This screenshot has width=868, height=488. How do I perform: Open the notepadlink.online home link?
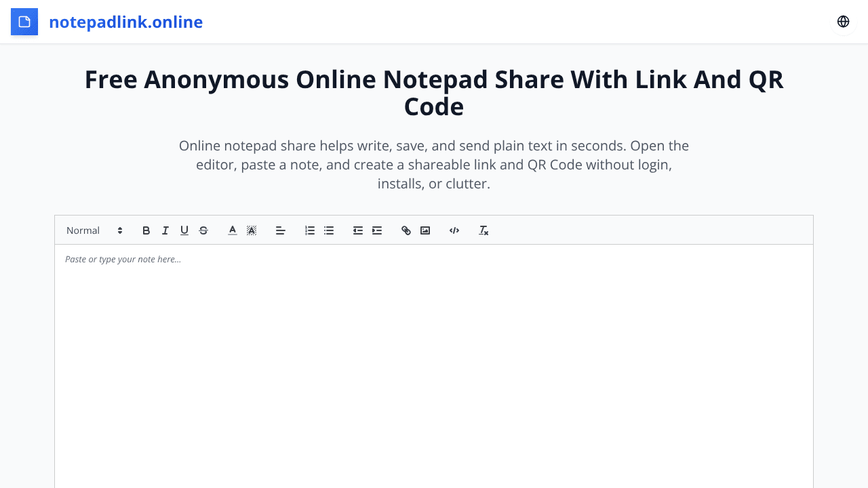click(x=125, y=22)
